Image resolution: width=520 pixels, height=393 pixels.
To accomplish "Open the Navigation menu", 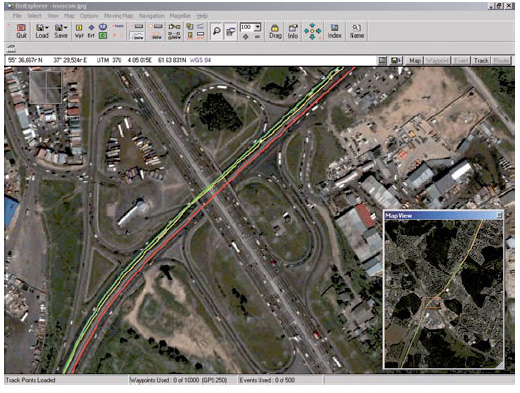I will [x=152, y=16].
